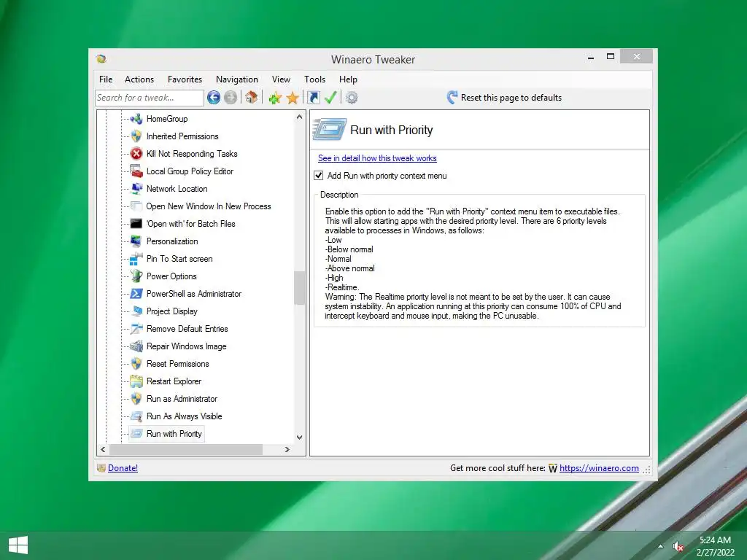This screenshot has height=560, width=747.
Task: Click the green checkmark apply icon
Action: [330, 98]
